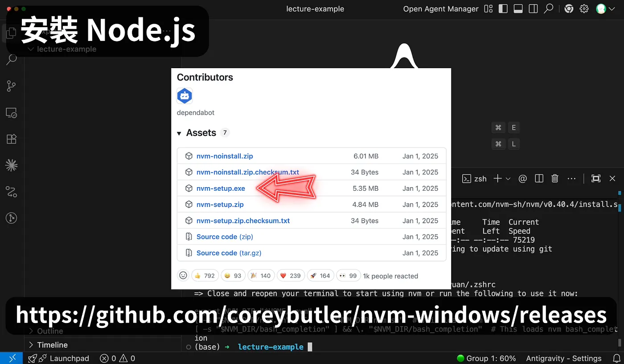
Task: Open the errors and warnings status item
Action: (118, 358)
